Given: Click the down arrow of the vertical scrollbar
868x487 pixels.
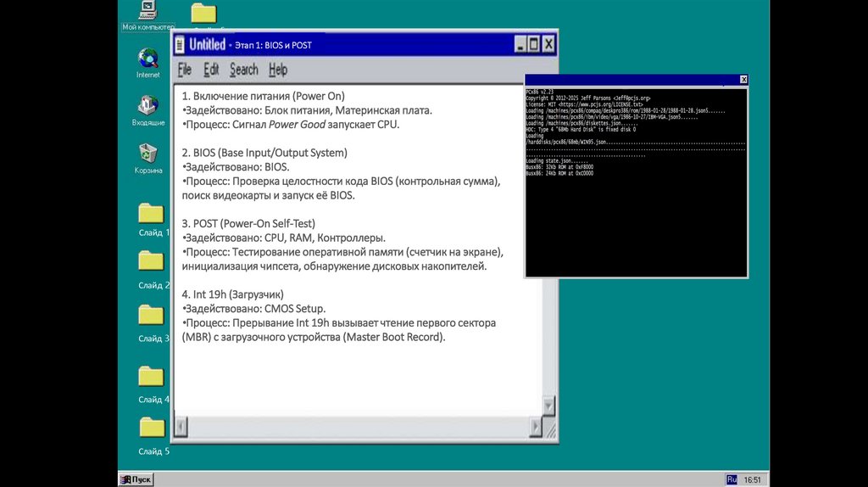Looking at the screenshot, I should click(548, 406).
